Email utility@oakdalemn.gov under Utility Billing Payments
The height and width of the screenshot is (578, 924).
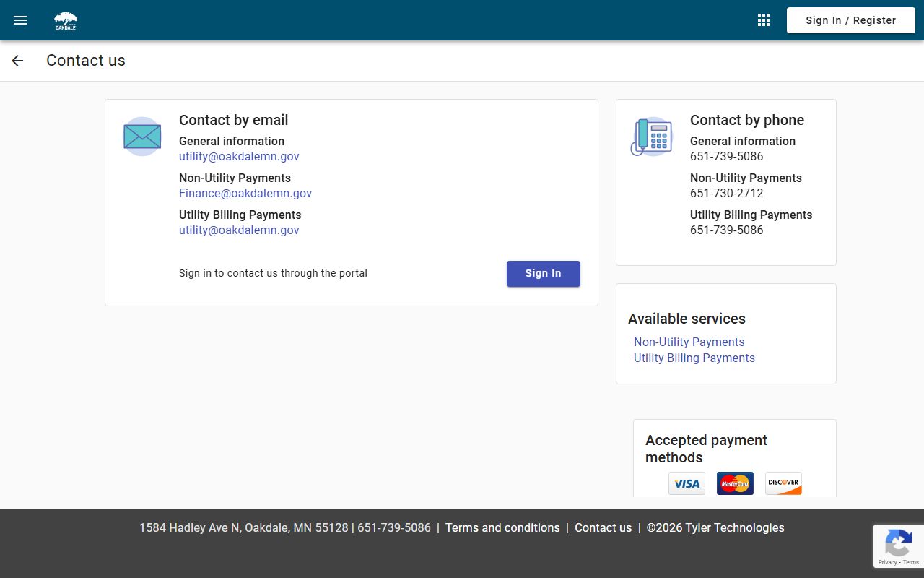click(x=239, y=230)
